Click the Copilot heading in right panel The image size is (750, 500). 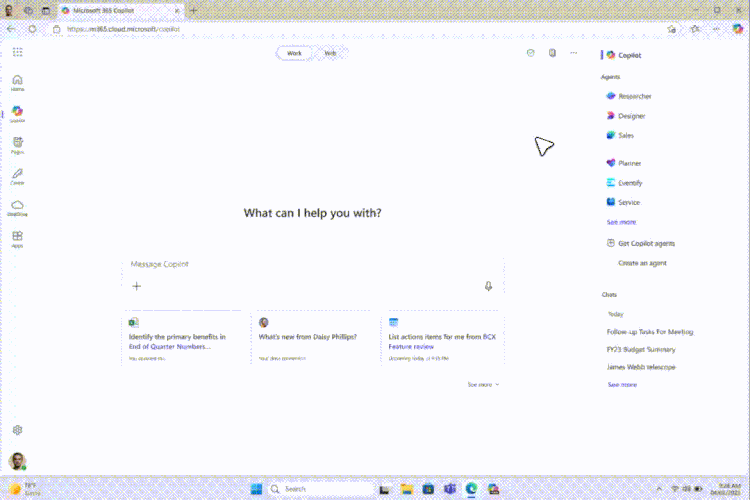(x=625, y=56)
